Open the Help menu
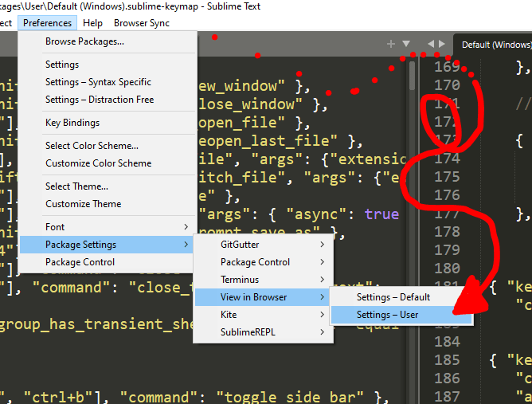Image resolution: width=532 pixels, height=404 pixels. (x=92, y=23)
